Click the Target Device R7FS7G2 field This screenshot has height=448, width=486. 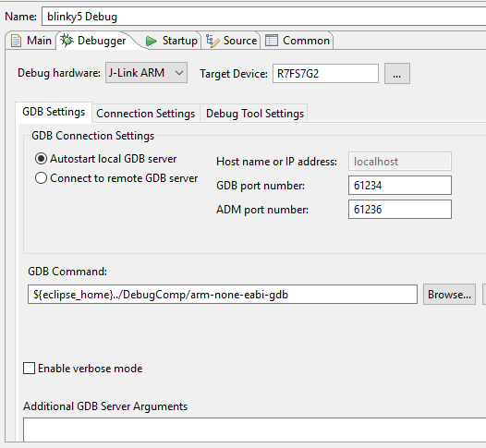[x=325, y=74]
